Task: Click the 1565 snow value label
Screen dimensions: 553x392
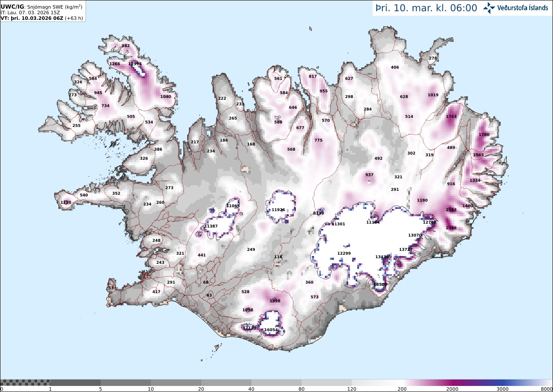Action: [478, 155]
